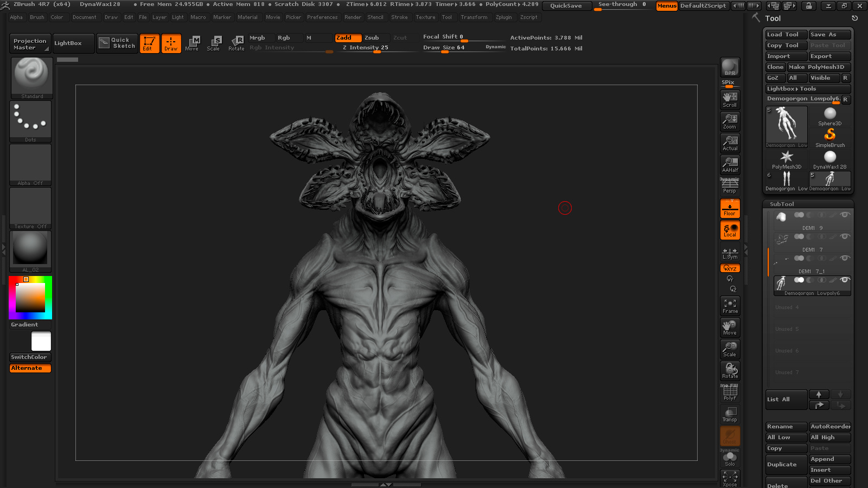Viewport: 868px width, 488px height.
Task: Hide the DEM1 9 subtool via eye icon
Action: [845, 215]
